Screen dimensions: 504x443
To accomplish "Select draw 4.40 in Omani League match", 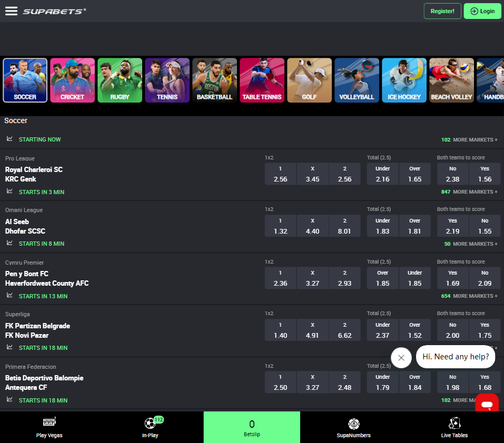I will click(x=312, y=226).
